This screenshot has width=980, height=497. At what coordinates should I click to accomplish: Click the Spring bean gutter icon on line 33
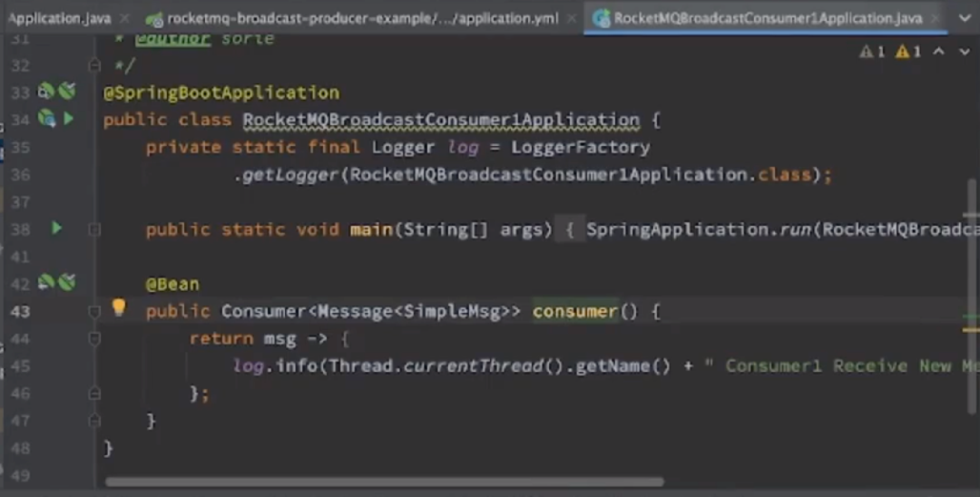point(46,92)
